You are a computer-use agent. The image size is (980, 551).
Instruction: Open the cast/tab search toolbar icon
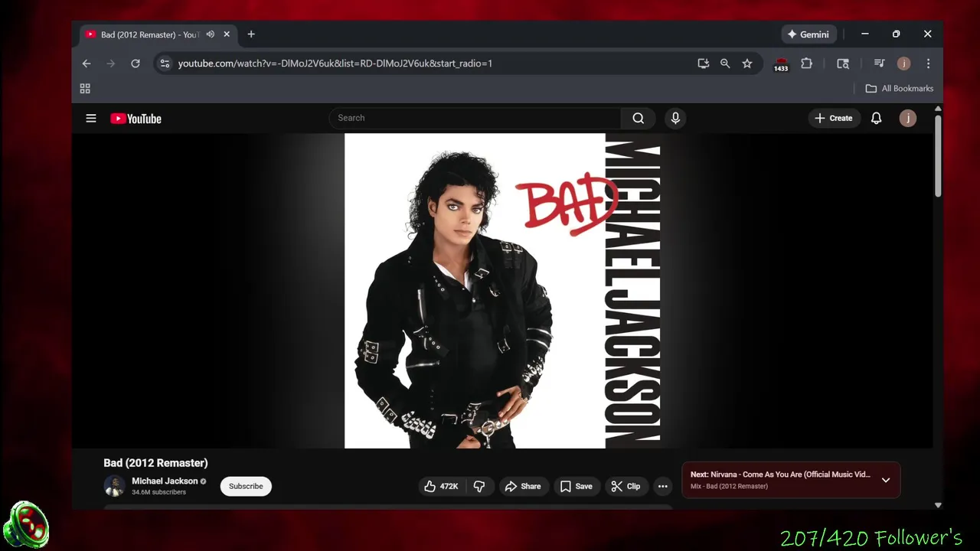(x=843, y=64)
